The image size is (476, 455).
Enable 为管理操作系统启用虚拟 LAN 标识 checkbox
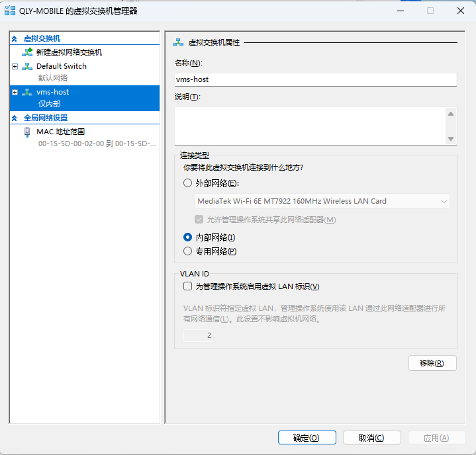(x=187, y=286)
